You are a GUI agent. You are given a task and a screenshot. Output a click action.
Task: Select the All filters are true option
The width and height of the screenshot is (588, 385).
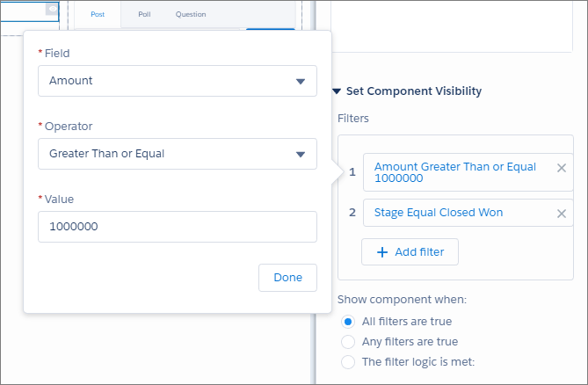[x=348, y=322]
